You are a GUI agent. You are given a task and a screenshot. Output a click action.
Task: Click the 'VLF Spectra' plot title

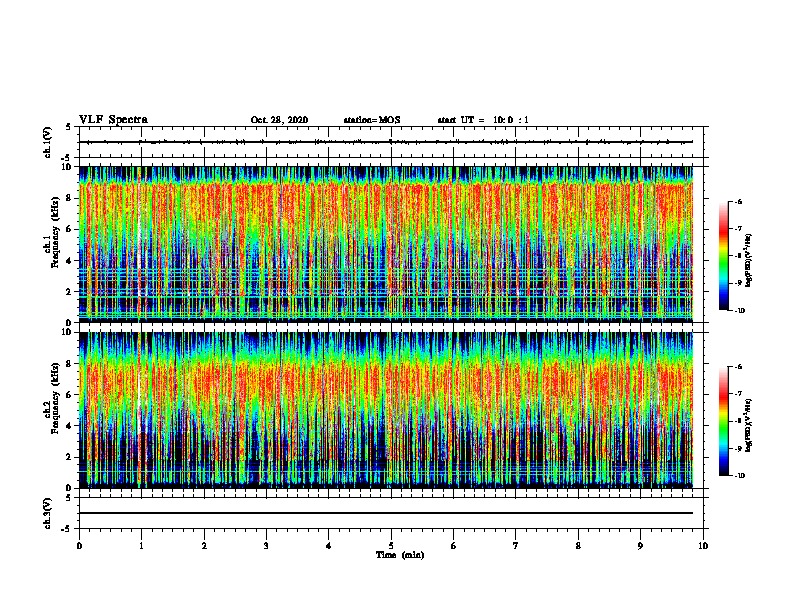click(x=113, y=120)
